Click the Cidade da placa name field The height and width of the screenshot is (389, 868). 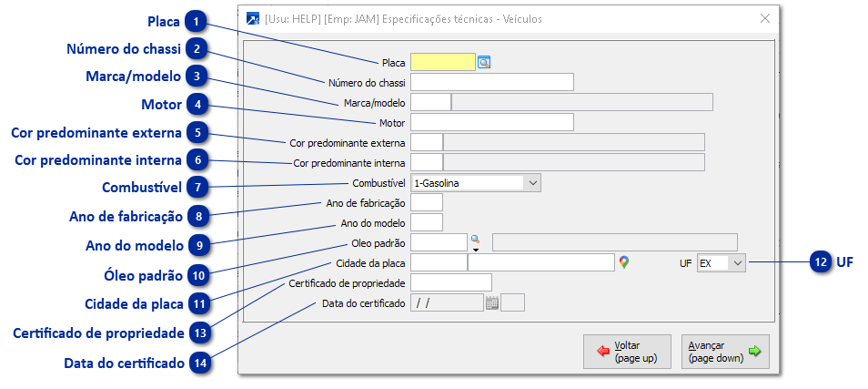pyautogui.click(x=541, y=262)
